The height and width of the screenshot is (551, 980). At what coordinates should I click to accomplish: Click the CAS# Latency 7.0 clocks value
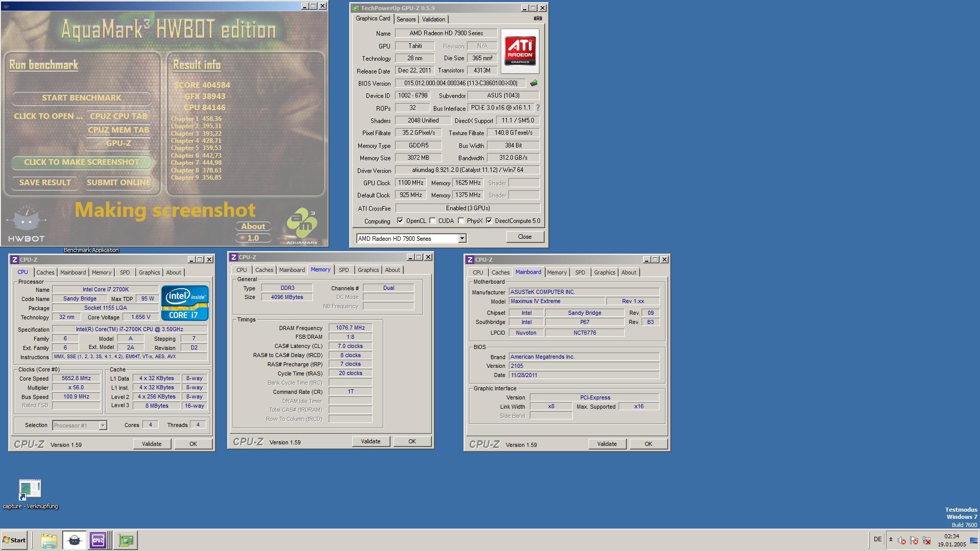350,346
